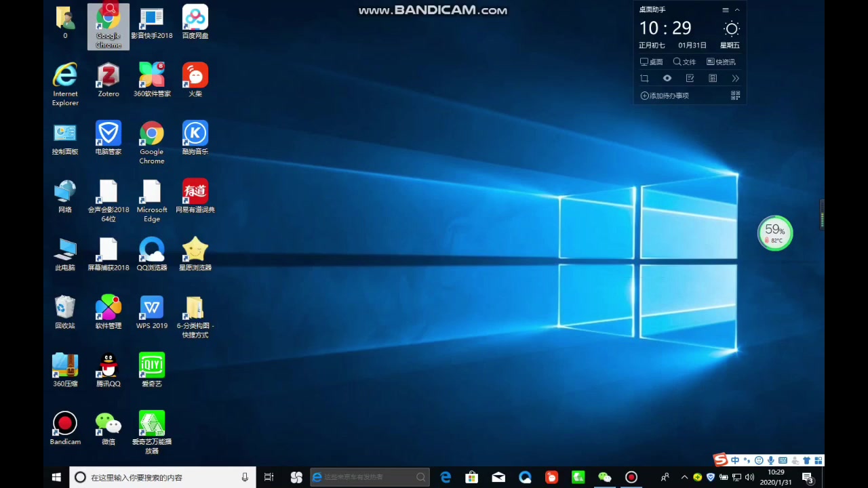Viewport: 868px width, 488px height.
Task: Click the 59% memory floating ball
Action: pos(774,233)
